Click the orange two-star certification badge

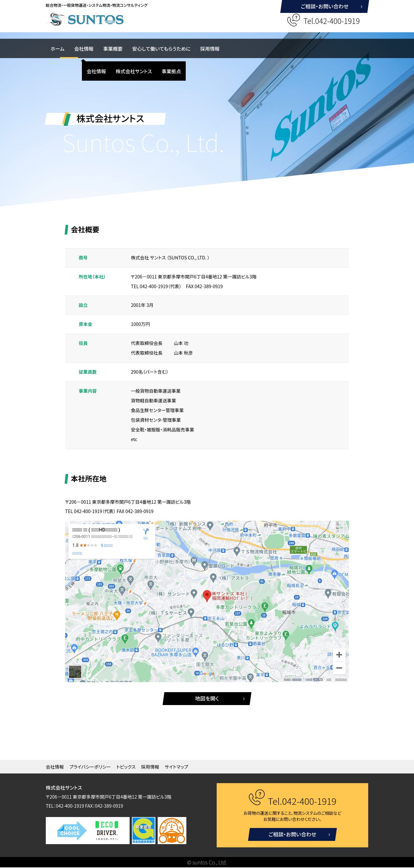(172, 830)
